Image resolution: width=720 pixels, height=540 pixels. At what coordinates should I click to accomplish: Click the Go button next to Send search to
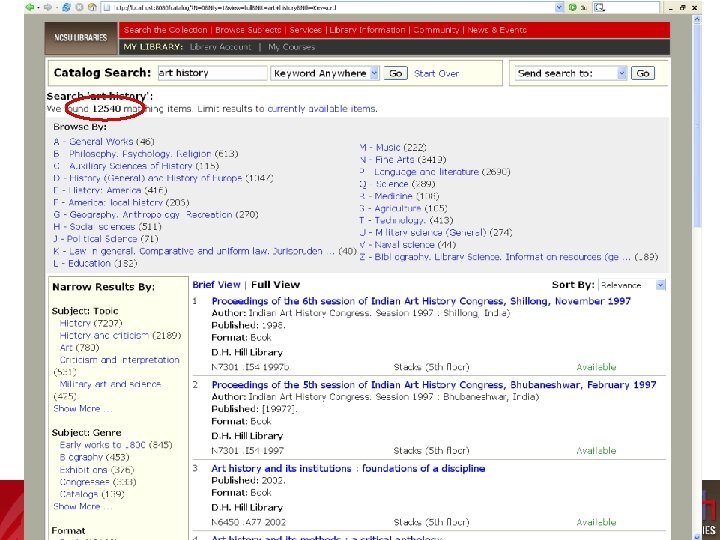(x=643, y=73)
